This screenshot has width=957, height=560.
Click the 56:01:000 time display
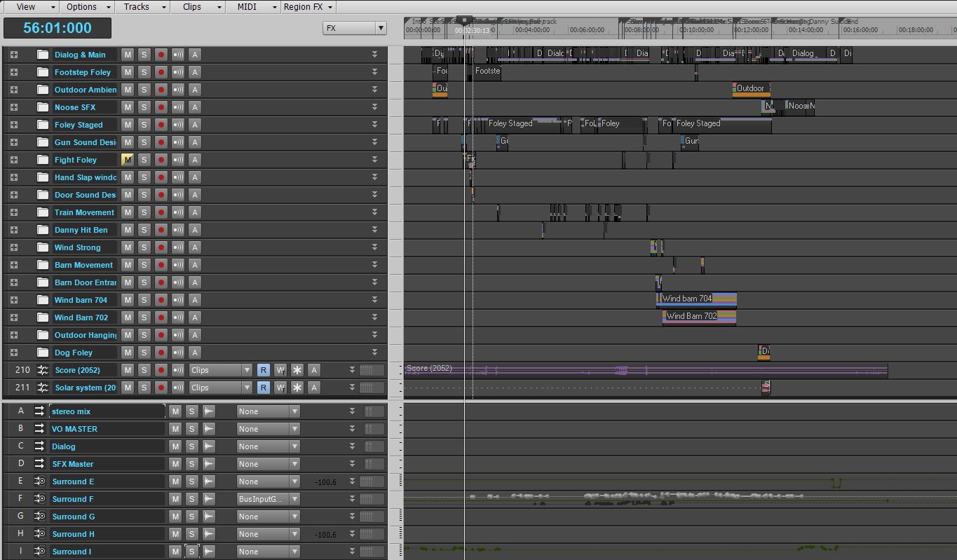click(57, 28)
